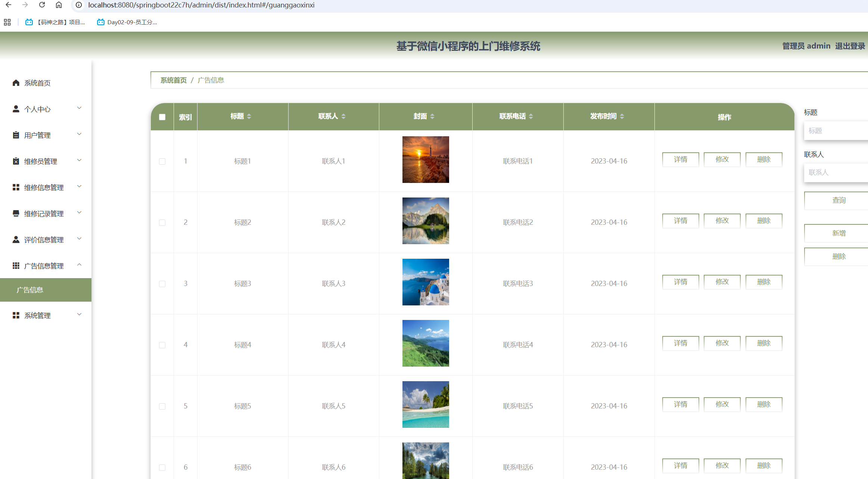Click the home icon beside 系统首页
Image resolution: width=868 pixels, height=479 pixels.
16,83
